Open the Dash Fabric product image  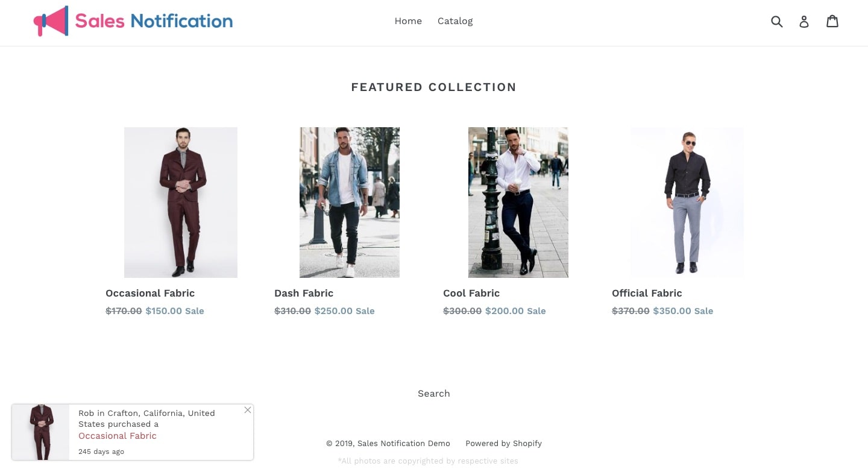coord(350,203)
